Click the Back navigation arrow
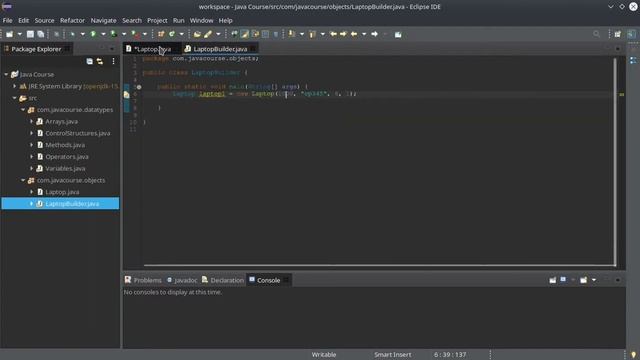This screenshot has width=640, height=360. (x=354, y=34)
